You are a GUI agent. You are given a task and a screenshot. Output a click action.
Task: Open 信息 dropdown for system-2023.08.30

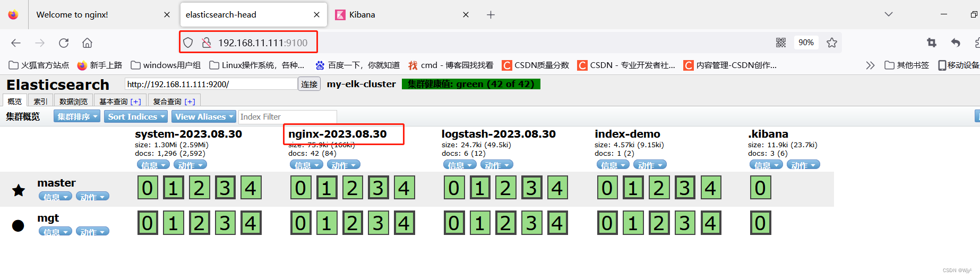pyautogui.click(x=153, y=165)
